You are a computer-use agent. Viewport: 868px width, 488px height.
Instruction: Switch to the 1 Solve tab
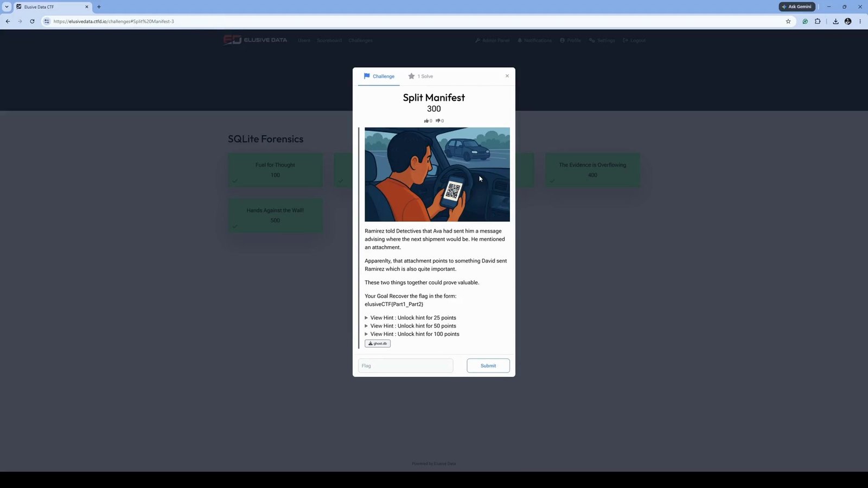420,76
